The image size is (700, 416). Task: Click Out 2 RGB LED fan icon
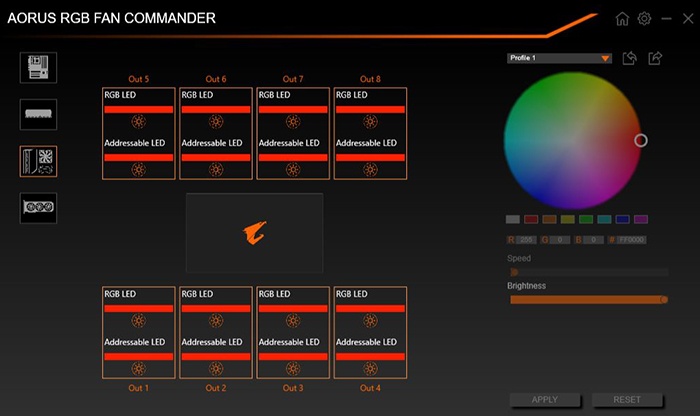[x=216, y=320]
